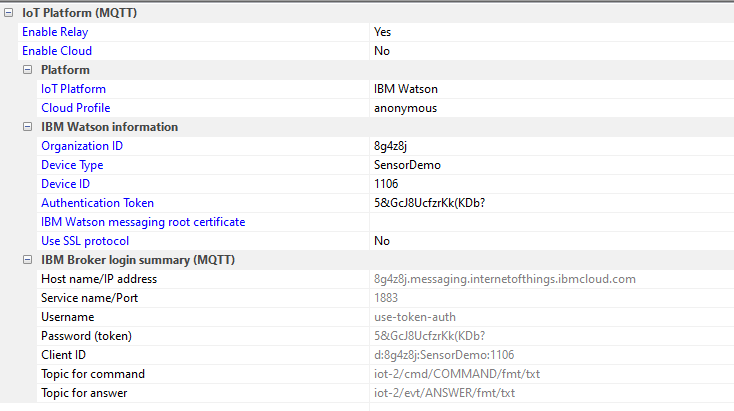Image resolution: width=734 pixels, height=411 pixels.
Task: Select the Device ID label
Action: (x=66, y=184)
